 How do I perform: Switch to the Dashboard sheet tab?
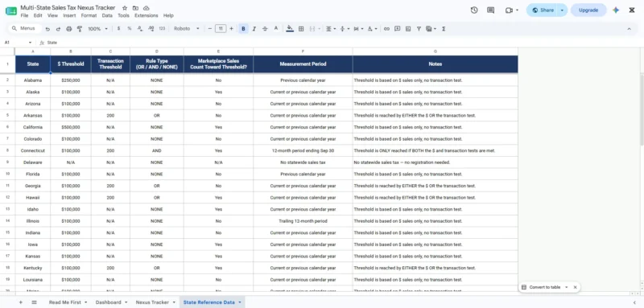click(x=111, y=302)
